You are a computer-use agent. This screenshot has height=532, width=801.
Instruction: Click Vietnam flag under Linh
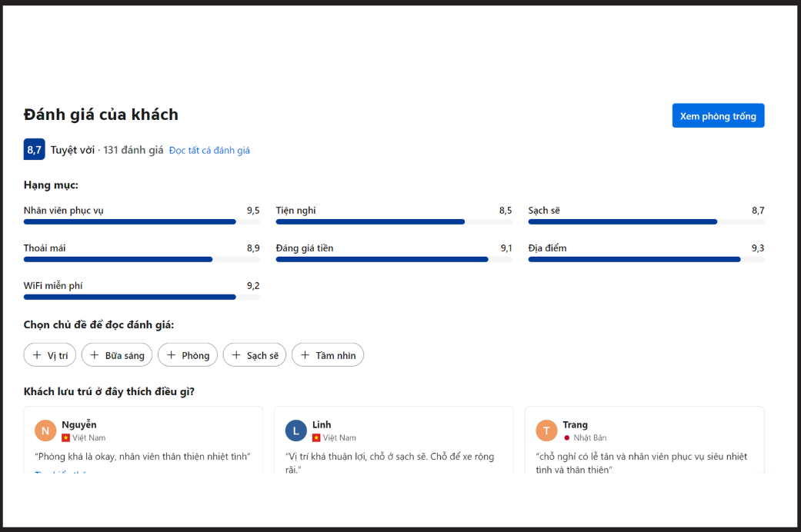[x=316, y=437]
